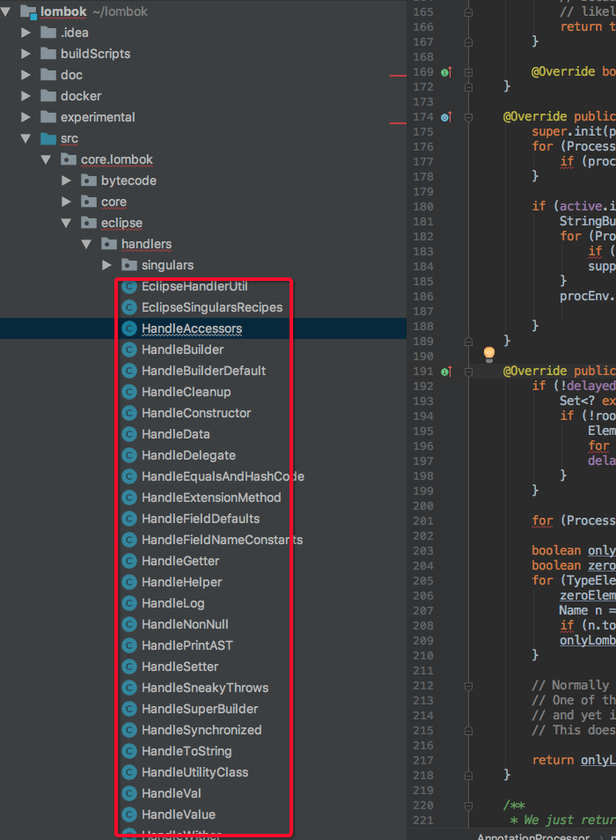Click the upper red error stripe marker
Viewport: 616px width, 840px height.
tap(398, 76)
